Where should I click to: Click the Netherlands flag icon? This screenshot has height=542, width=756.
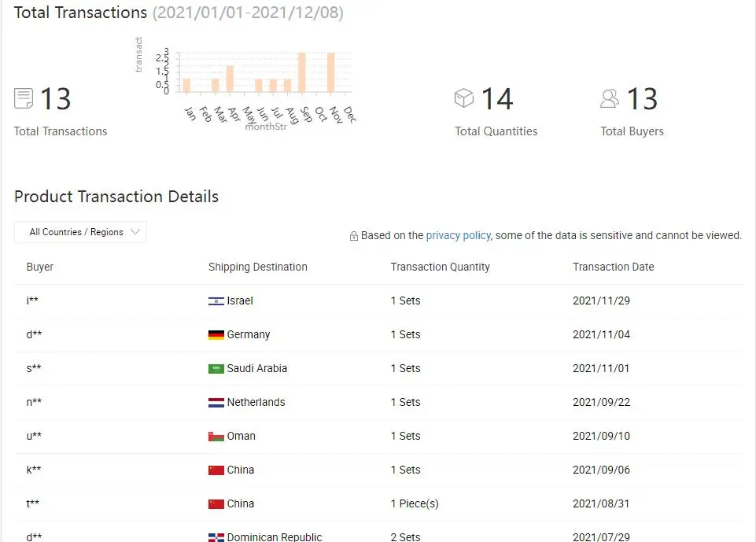(x=216, y=403)
